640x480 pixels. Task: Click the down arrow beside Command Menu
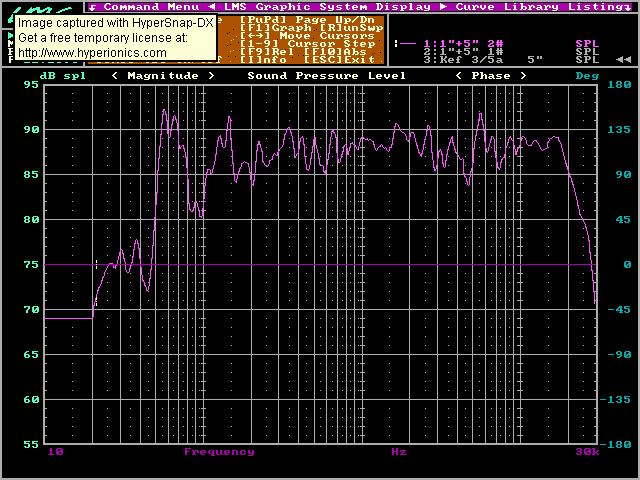(93, 7)
